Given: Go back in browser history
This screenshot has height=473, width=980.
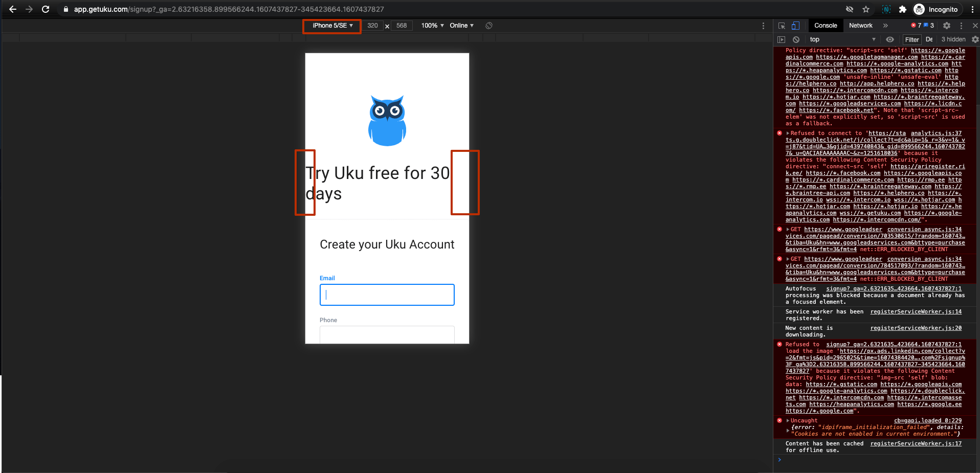Looking at the screenshot, I should pos(13,9).
